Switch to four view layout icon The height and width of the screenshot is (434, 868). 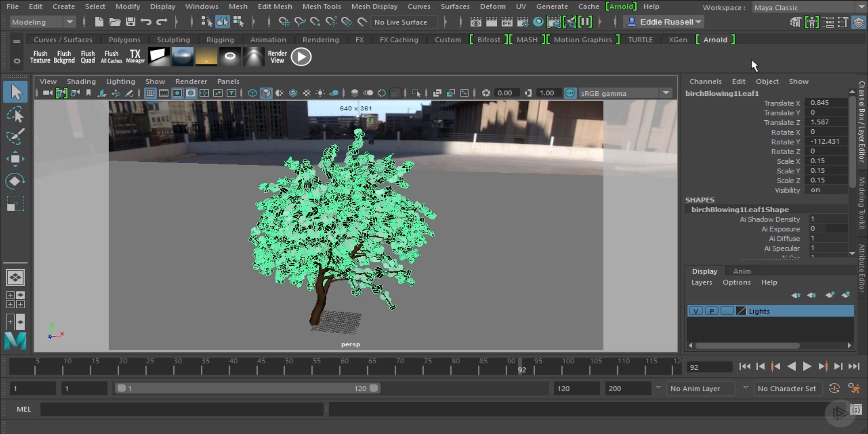pyautogui.click(x=15, y=299)
